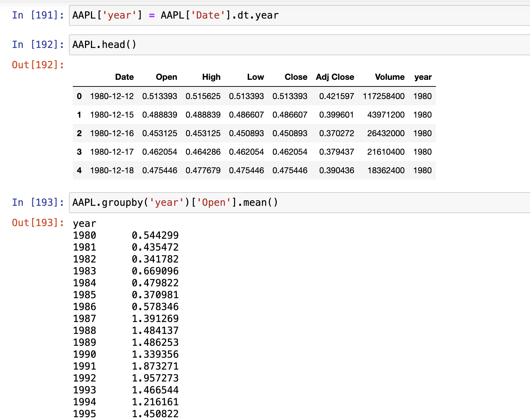Select the 1987 mean value 1.391269
The image size is (530, 420).
(x=155, y=318)
